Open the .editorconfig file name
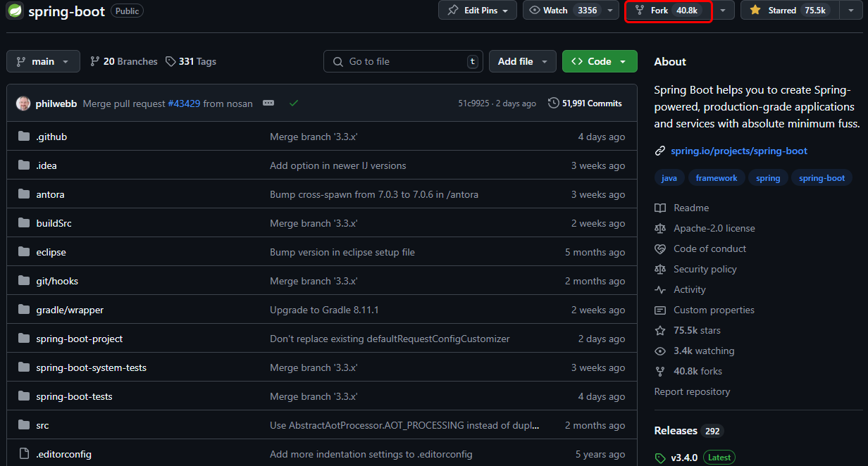The width and height of the screenshot is (868, 466). click(63, 454)
